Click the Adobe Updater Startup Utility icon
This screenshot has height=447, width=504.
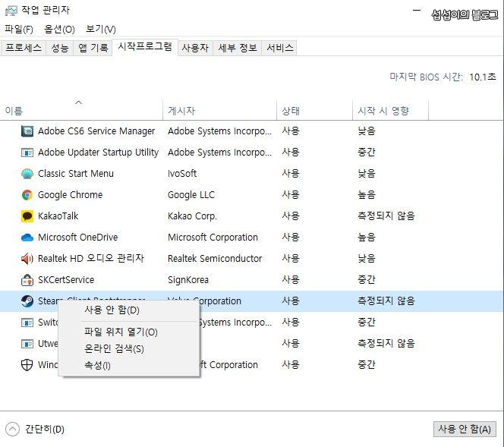(x=27, y=153)
